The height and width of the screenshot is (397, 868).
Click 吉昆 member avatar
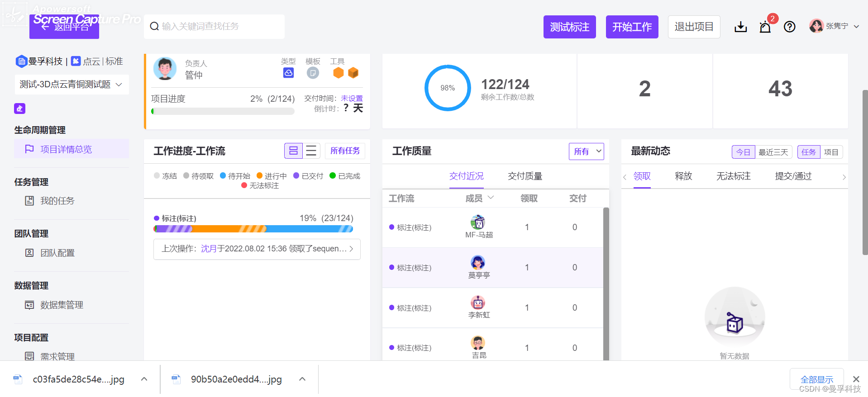click(x=478, y=342)
